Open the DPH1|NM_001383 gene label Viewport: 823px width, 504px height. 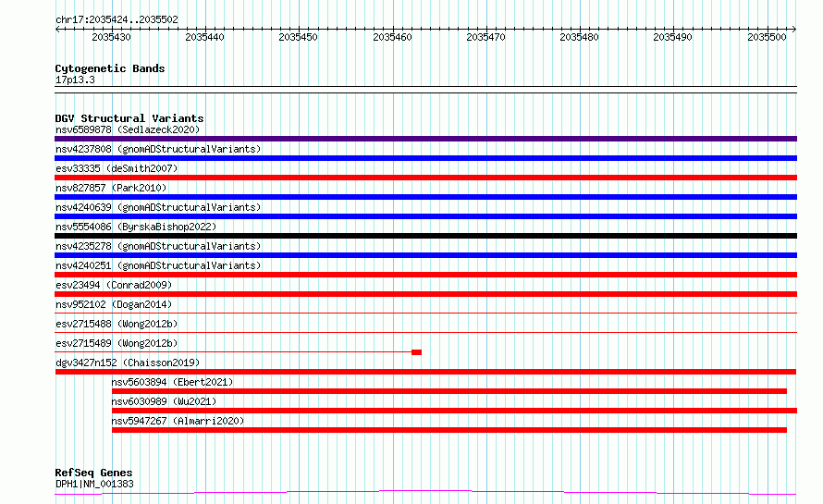tap(94, 484)
